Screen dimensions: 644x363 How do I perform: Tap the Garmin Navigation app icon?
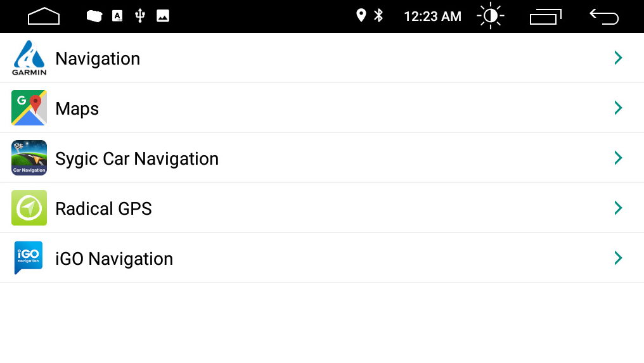(x=29, y=58)
